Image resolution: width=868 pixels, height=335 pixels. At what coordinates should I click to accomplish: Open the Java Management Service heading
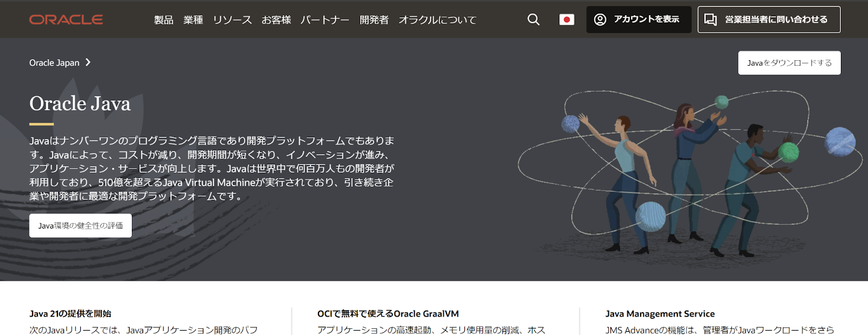(x=660, y=314)
